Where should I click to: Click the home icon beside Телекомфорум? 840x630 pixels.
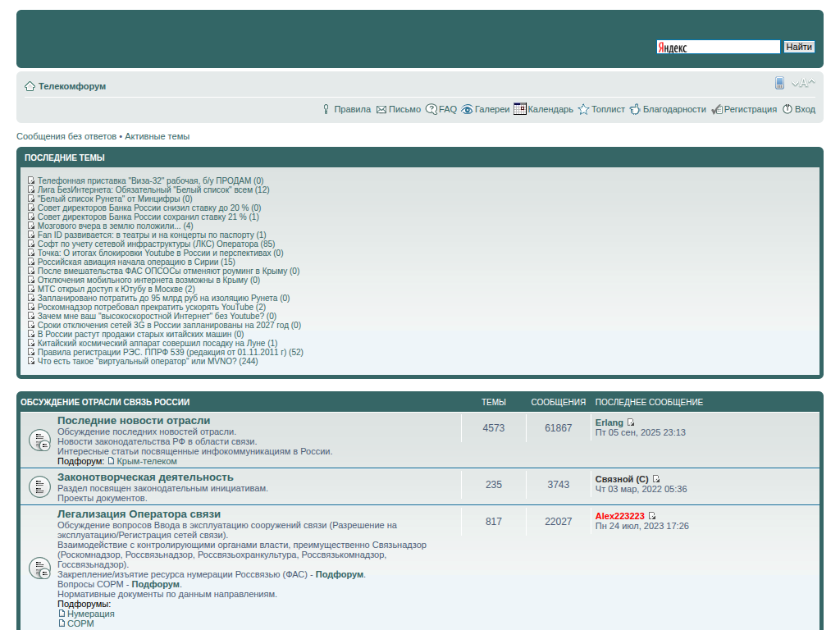click(30, 86)
